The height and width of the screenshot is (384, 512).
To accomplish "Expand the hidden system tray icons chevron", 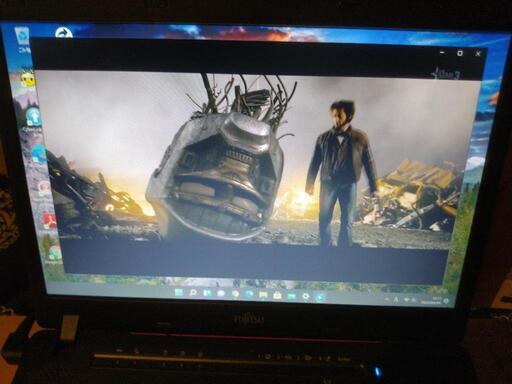I will pyautogui.click(x=387, y=300).
